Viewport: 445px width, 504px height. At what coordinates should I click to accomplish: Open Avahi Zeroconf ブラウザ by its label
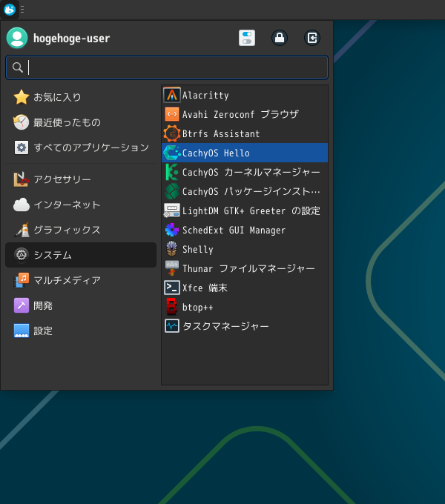[240, 114]
